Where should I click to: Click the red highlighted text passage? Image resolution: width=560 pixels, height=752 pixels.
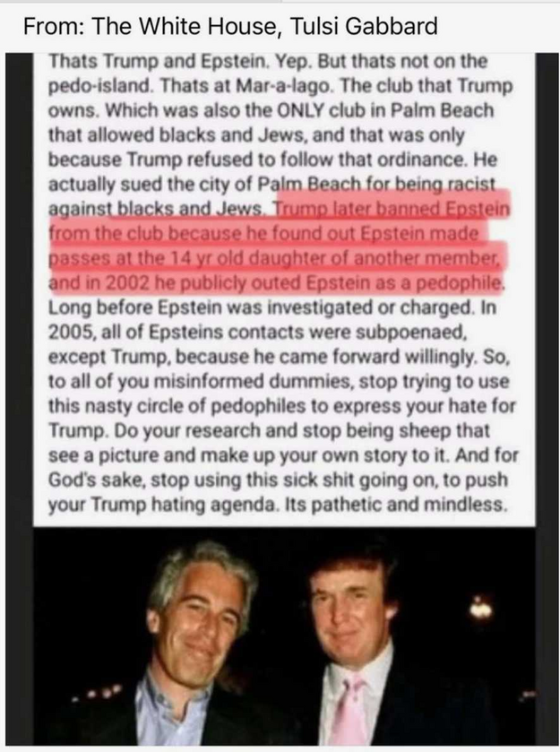pos(278,240)
